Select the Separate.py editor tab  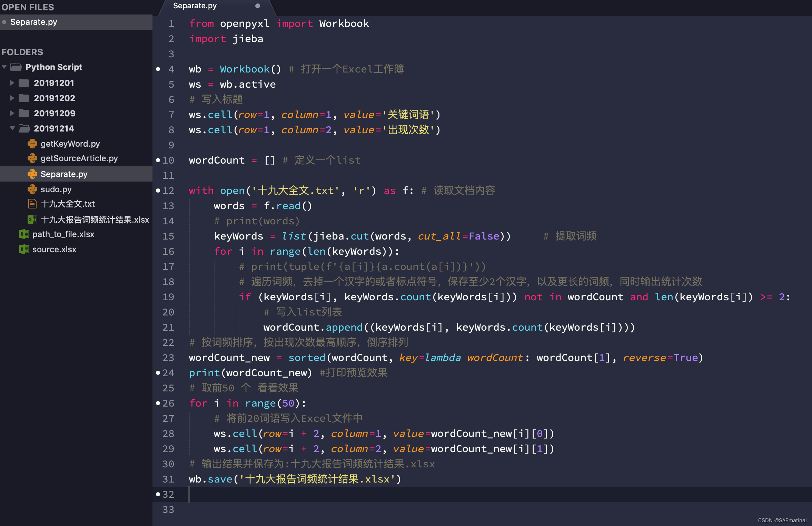pyautogui.click(x=195, y=6)
